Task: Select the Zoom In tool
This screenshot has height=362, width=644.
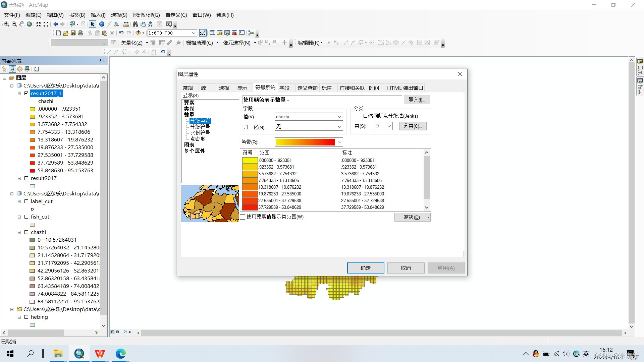Action: pyautogui.click(x=7, y=24)
